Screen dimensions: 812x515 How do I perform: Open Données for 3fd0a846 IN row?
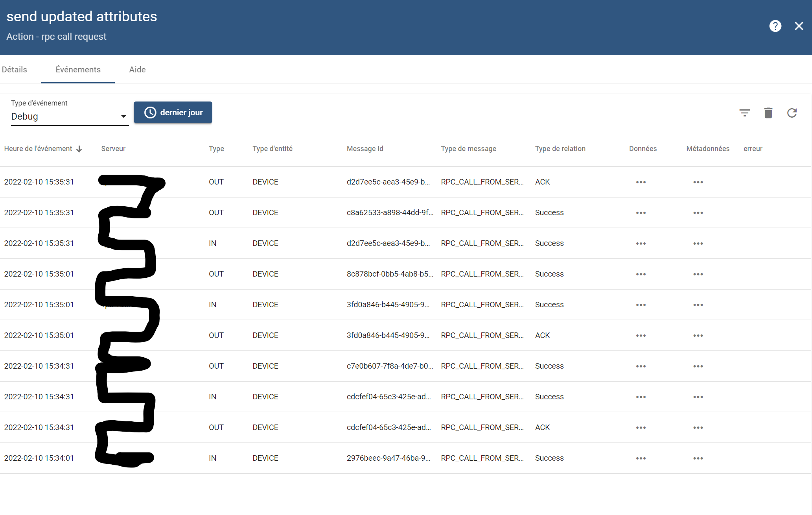pos(641,305)
